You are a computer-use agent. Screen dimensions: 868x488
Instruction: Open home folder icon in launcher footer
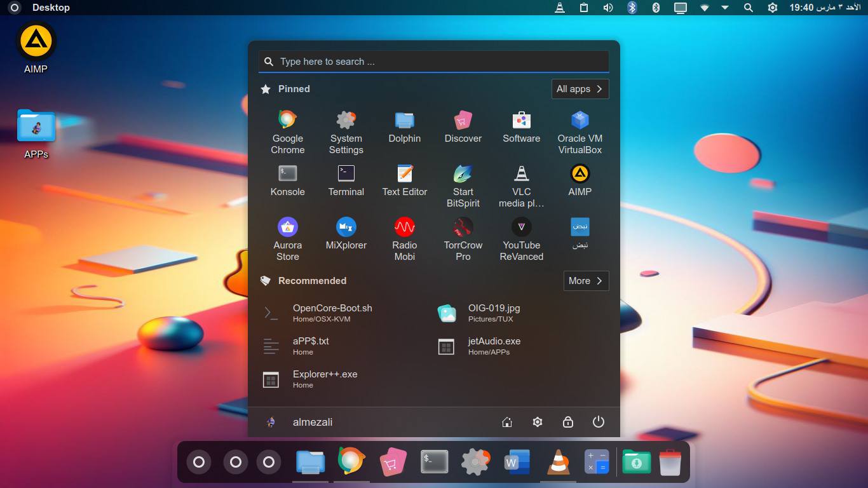pyautogui.click(x=507, y=422)
